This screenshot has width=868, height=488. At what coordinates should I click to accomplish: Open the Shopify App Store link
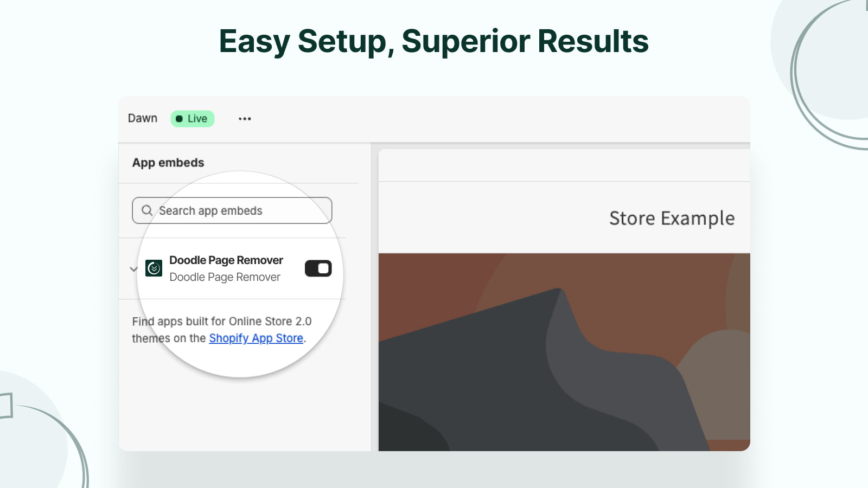pos(256,338)
